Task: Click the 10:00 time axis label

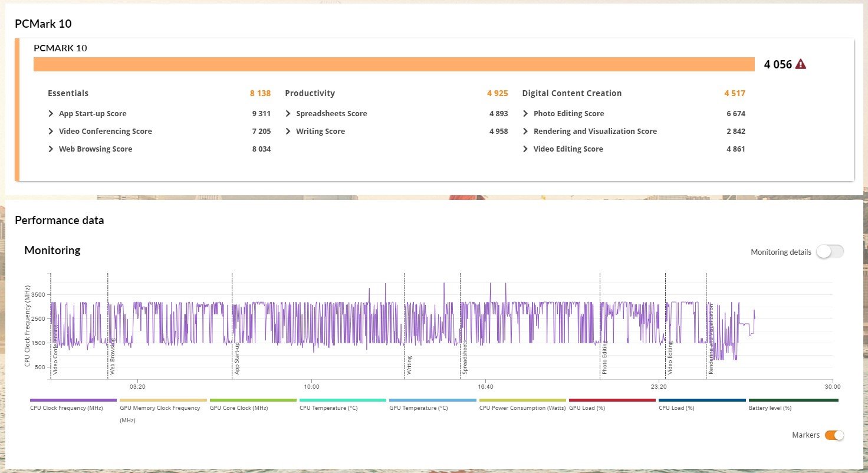Action: click(311, 387)
